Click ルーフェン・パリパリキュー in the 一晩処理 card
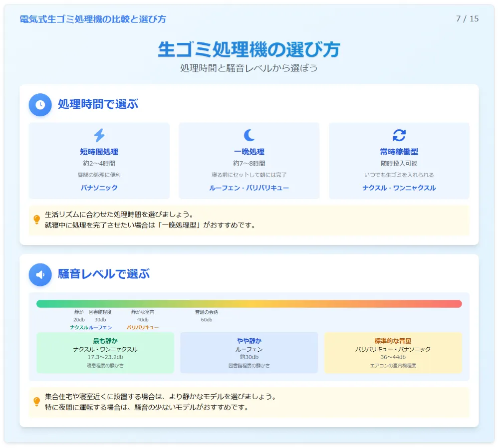 click(249, 188)
